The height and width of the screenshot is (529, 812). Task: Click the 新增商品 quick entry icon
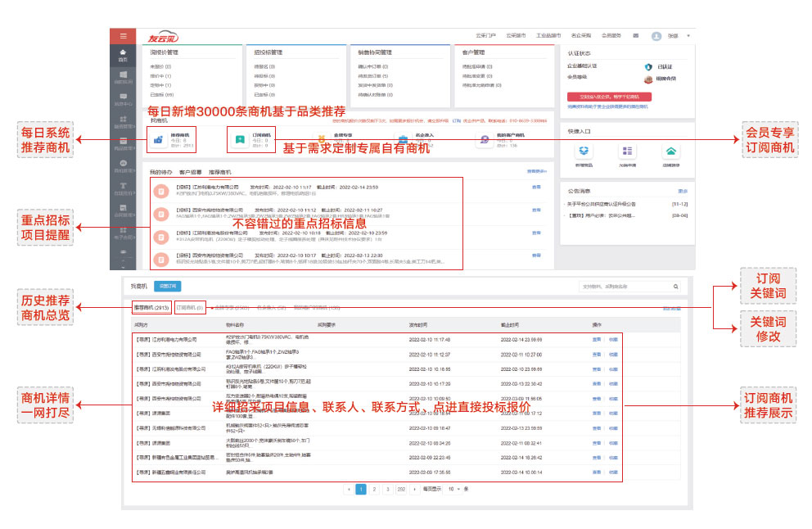pyautogui.click(x=583, y=151)
